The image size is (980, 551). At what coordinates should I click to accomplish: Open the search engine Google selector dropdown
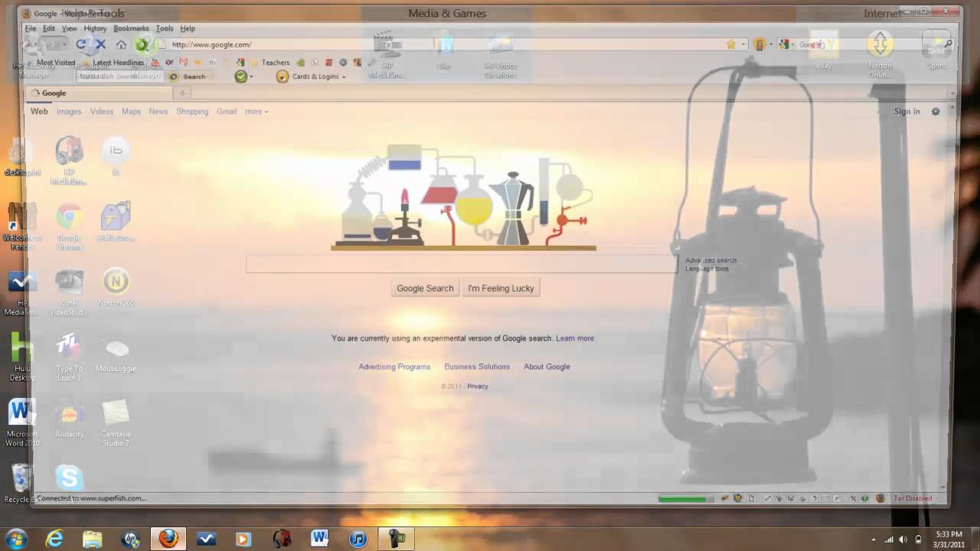(786, 44)
